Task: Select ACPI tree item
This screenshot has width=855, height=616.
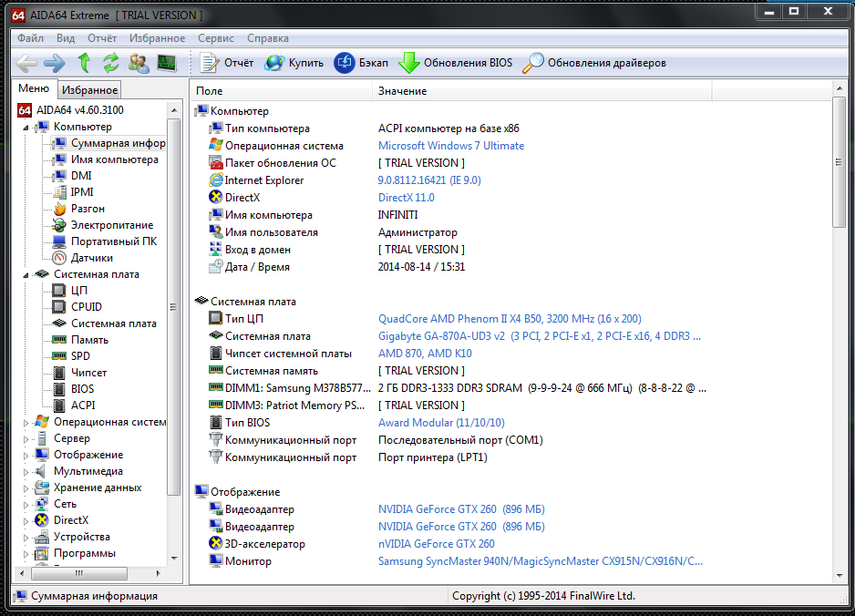Action: tap(74, 405)
